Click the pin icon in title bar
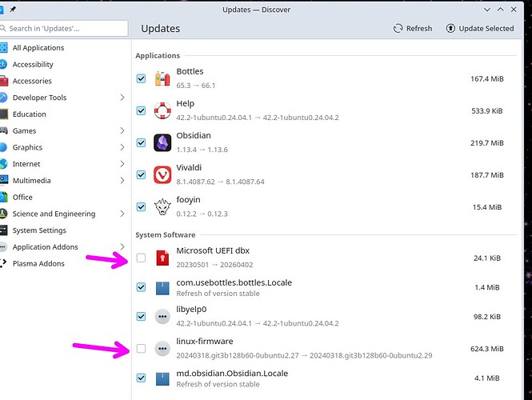Viewport: 532px width, 400px height. pyautogui.click(x=13, y=10)
